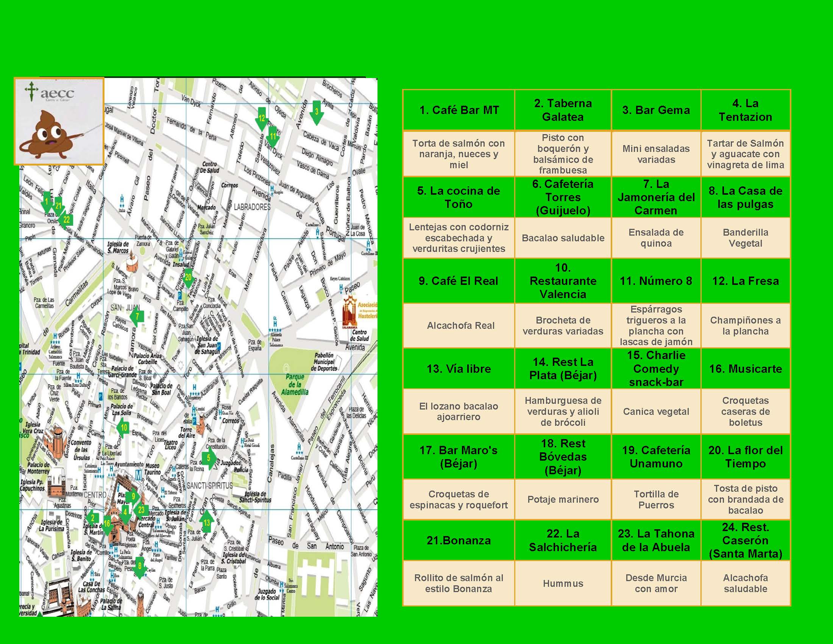The height and width of the screenshot is (644, 833).
Task: Click the '1. Café Bar MT' header cell
Action: (459, 110)
